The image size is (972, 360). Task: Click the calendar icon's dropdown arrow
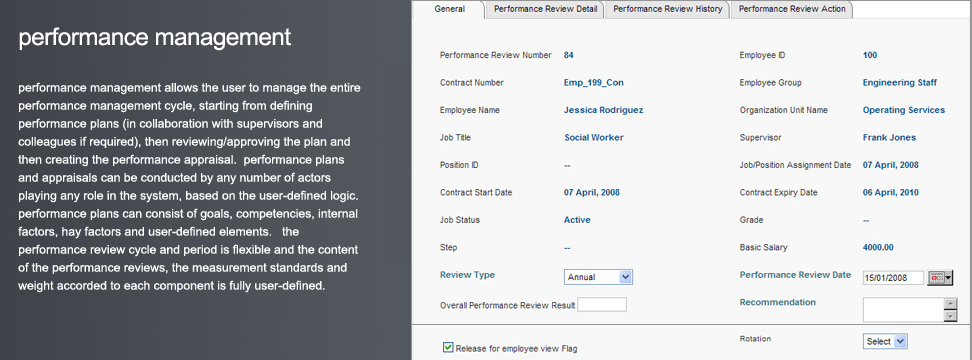(x=948, y=278)
